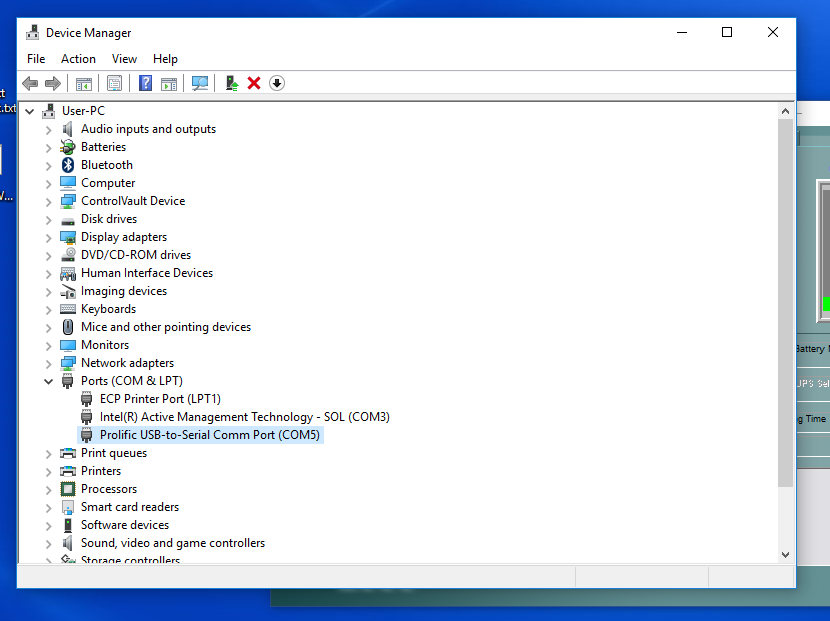This screenshot has width=830, height=621.
Task: Click the Bluetooth category icon
Action: (68, 165)
